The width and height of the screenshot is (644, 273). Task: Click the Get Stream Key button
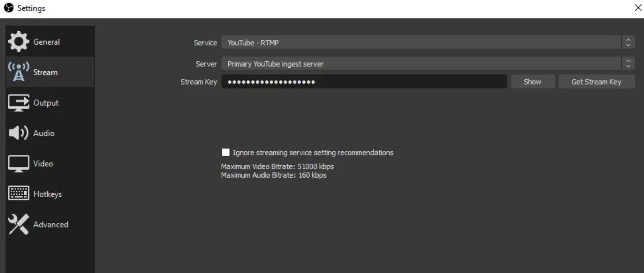tap(596, 82)
